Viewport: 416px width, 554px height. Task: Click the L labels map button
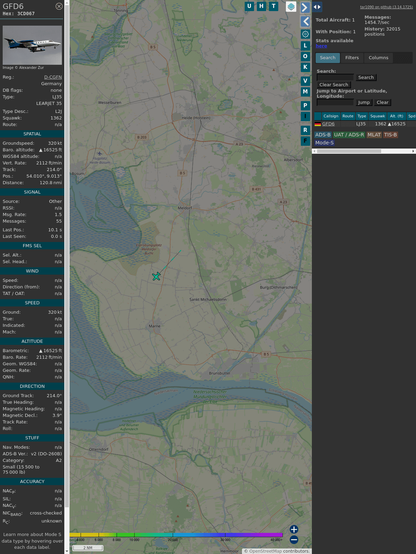click(x=305, y=46)
